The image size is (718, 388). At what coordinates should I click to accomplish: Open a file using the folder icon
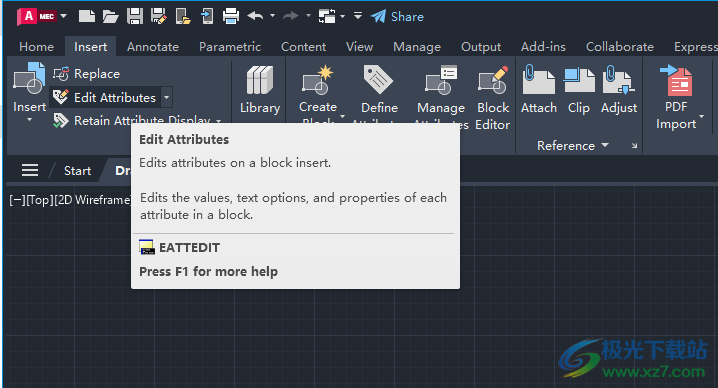pyautogui.click(x=110, y=17)
